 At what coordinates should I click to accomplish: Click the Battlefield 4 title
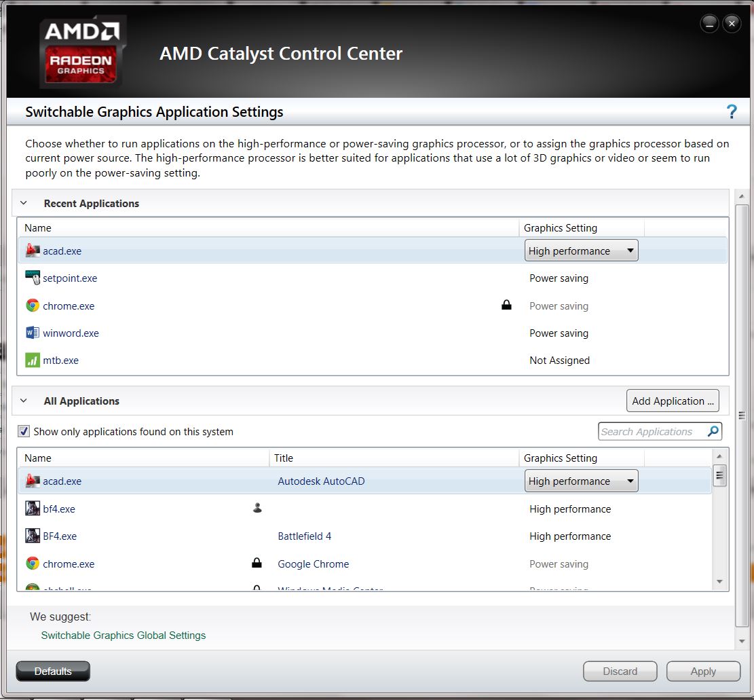pos(305,536)
